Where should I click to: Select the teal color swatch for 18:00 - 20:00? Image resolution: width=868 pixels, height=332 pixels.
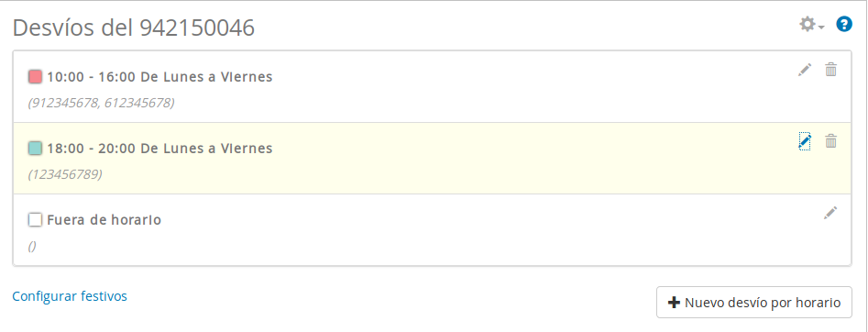point(35,148)
